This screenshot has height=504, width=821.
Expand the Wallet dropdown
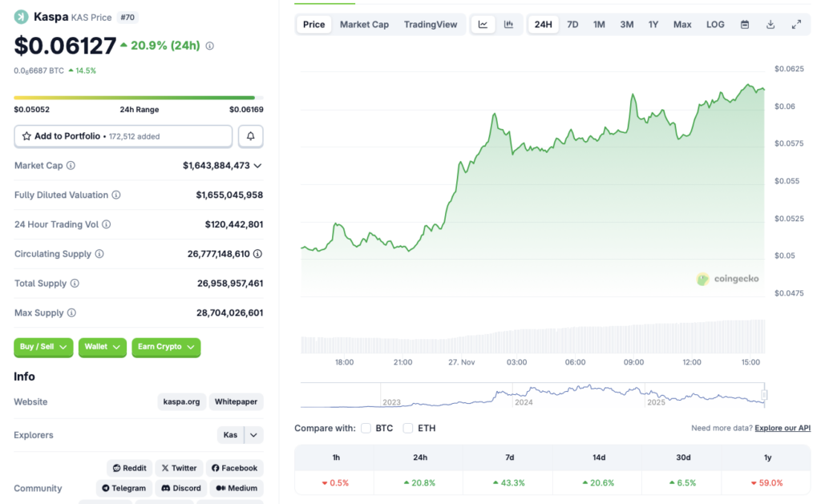(x=102, y=348)
